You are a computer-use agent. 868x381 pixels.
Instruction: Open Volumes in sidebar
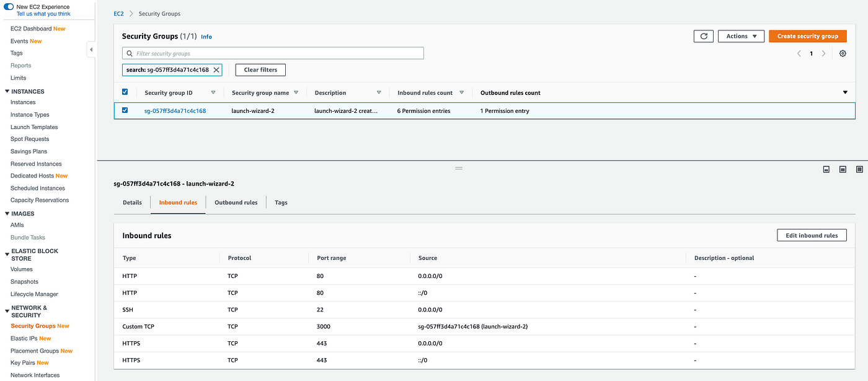pyautogui.click(x=22, y=269)
